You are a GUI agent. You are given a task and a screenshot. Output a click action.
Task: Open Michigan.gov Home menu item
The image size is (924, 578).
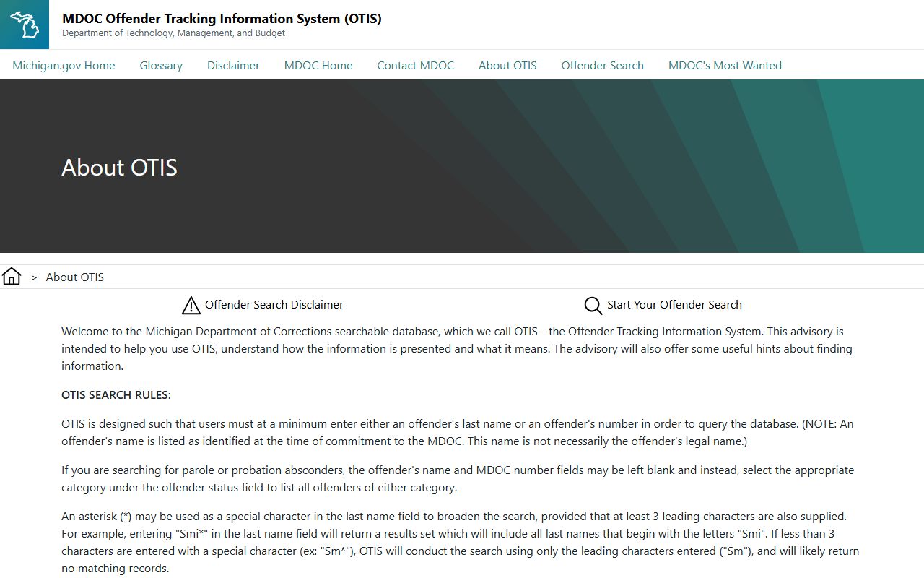click(x=64, y=65)
